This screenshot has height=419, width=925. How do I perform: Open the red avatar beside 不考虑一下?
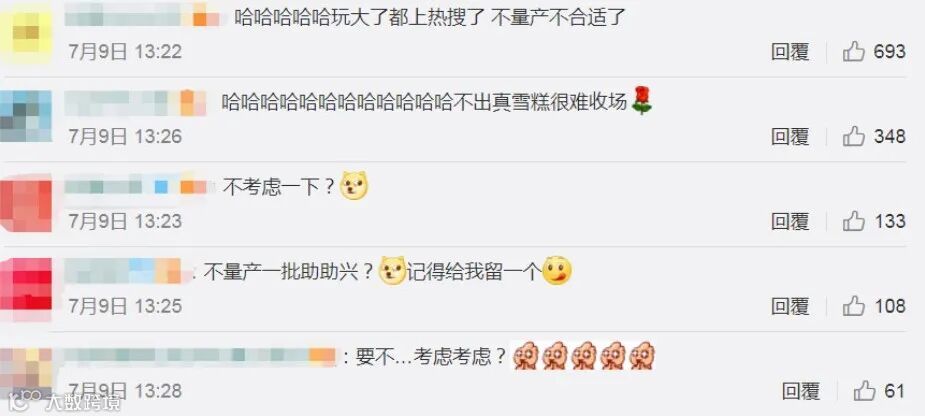click(26, 204)
